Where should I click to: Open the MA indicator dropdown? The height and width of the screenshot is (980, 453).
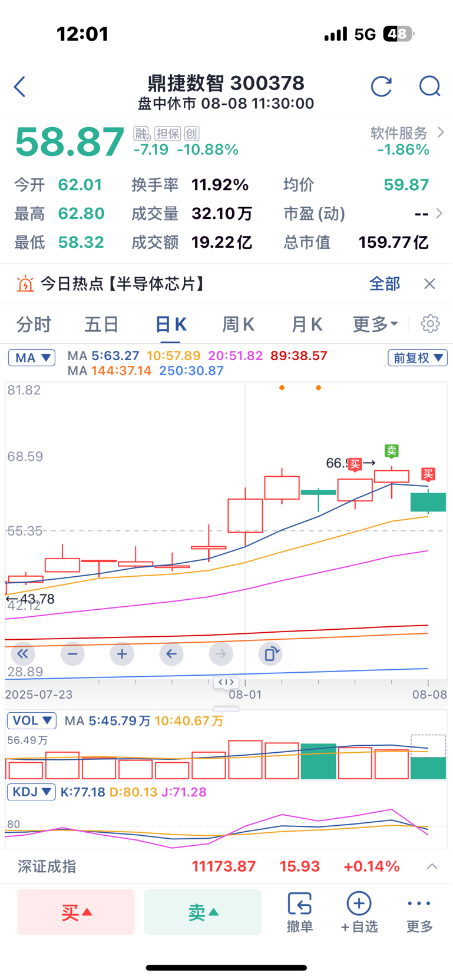click(x=32, y=358)
